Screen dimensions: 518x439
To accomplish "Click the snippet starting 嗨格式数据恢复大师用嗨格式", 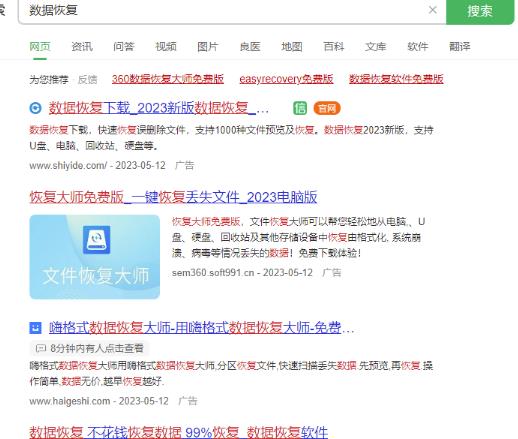I will tap(231, 373).
